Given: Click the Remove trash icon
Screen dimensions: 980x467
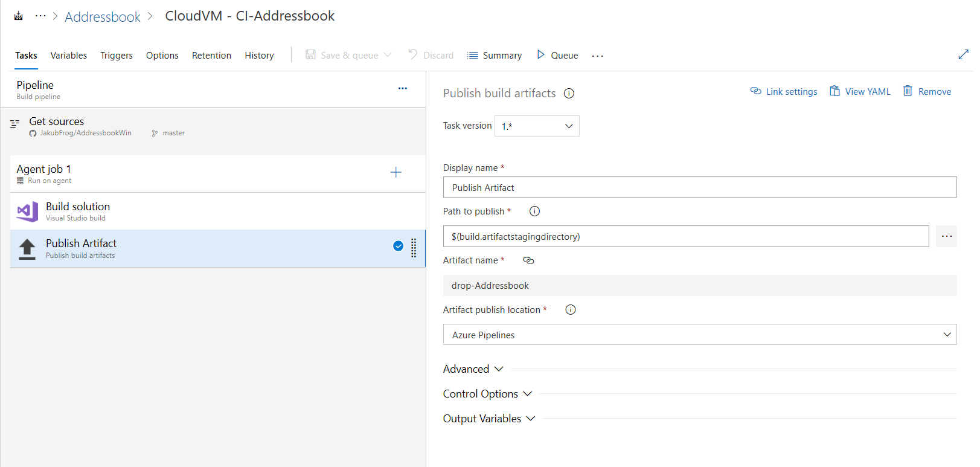Looking at the screenshot, I should pyautogui.click(x=908, y=91).
